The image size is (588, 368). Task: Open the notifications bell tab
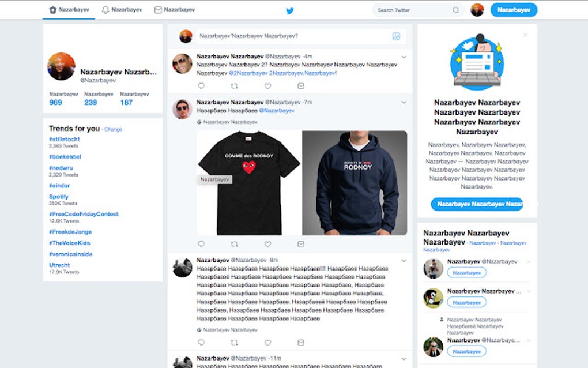tap(122, 10)
